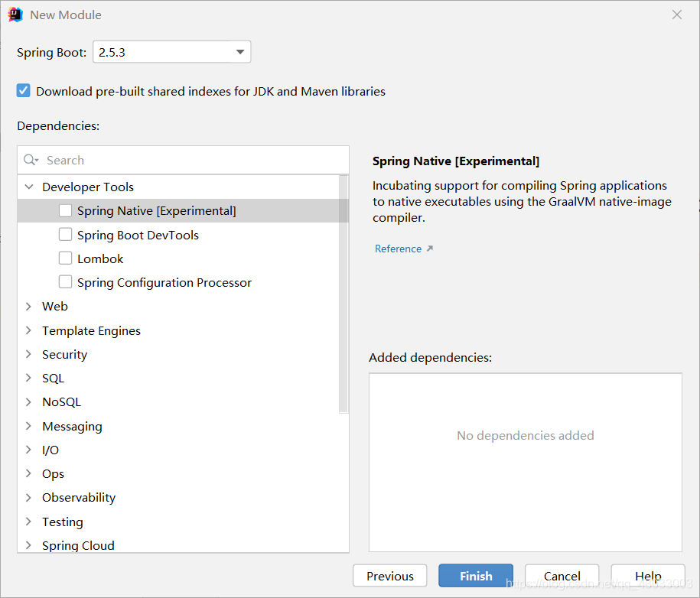This screenshot has height=598, width=700.
Task: Expand the Ops category
Action: coord(28,473)
